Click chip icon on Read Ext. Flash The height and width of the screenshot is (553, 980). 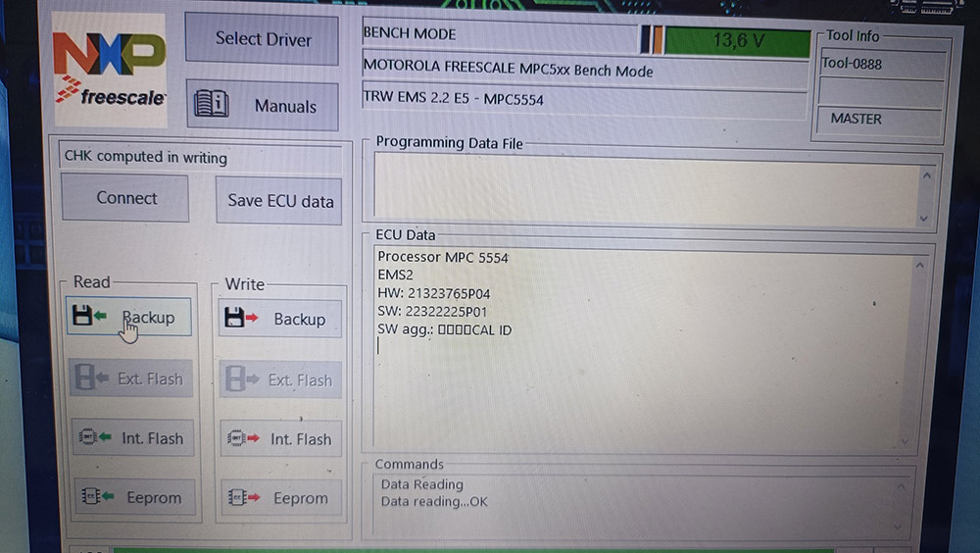[x=85, y=377]
